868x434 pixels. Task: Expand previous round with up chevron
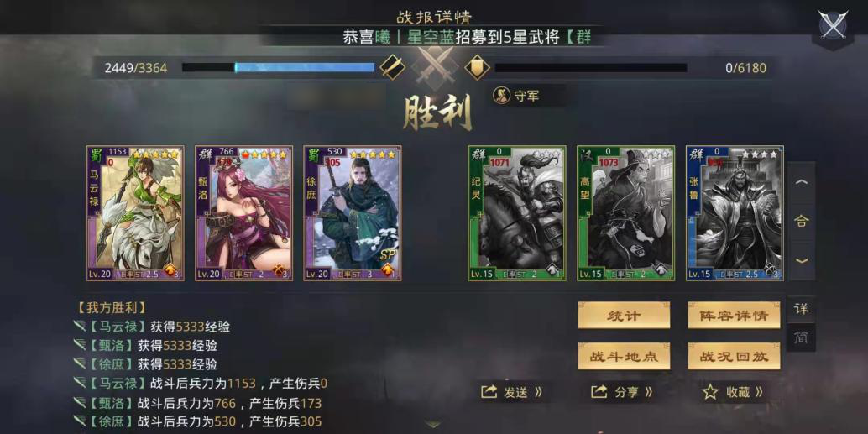point(802,183)
